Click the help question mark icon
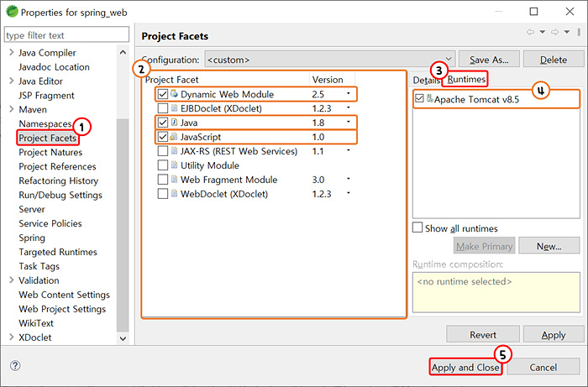 (x=15, y=366)
